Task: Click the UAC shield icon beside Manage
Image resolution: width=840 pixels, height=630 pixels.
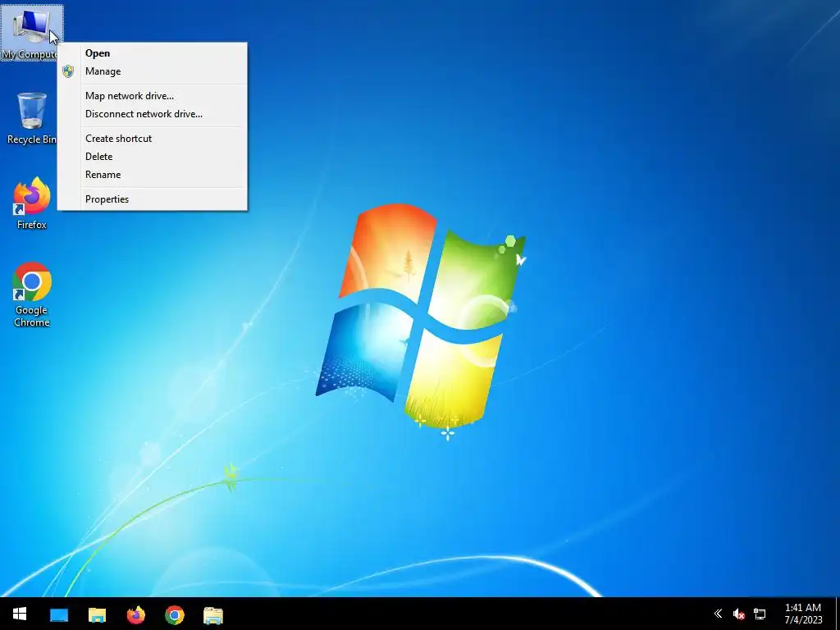Action: pyautogui.click(x=68, y=71)
